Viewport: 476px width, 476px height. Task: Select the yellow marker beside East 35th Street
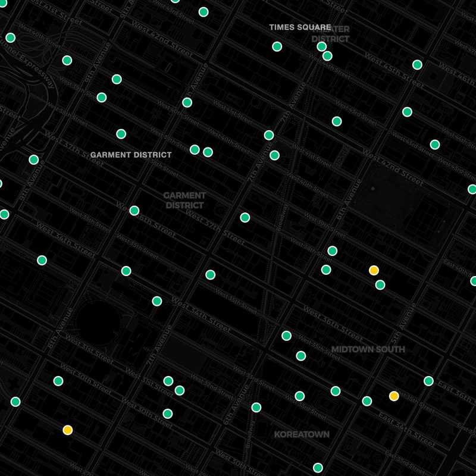pyautogui.click(x=394, y=396)
